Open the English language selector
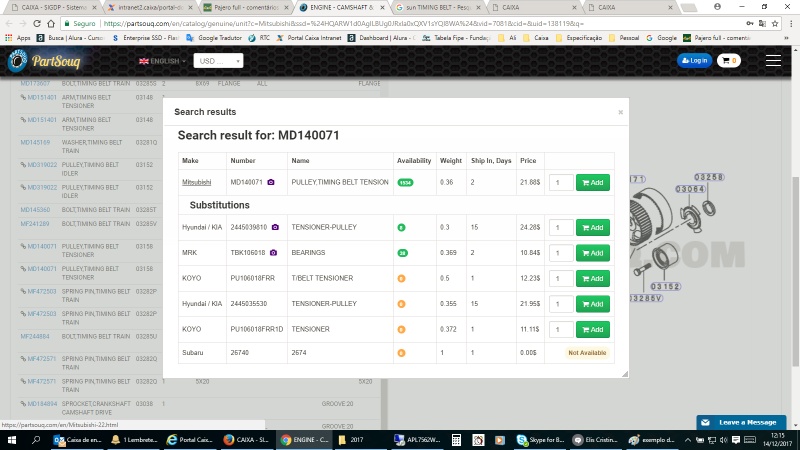The image size is (800, 450). pos(162,61)
